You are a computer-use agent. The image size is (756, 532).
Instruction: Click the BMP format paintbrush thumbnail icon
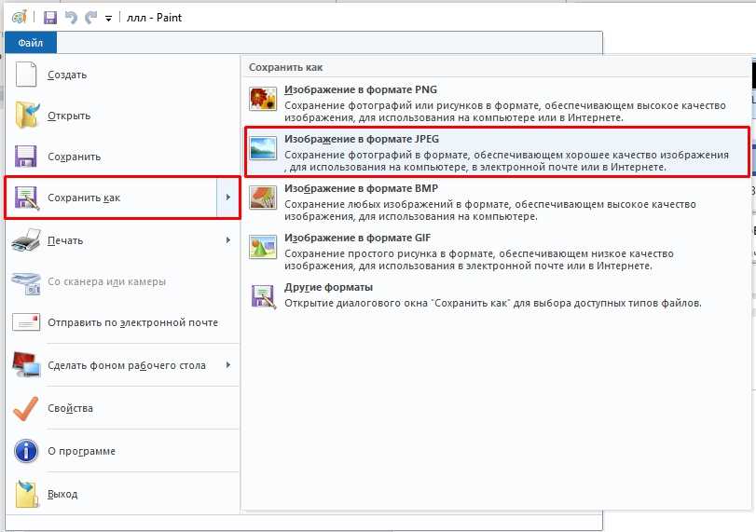coord(263,198)
